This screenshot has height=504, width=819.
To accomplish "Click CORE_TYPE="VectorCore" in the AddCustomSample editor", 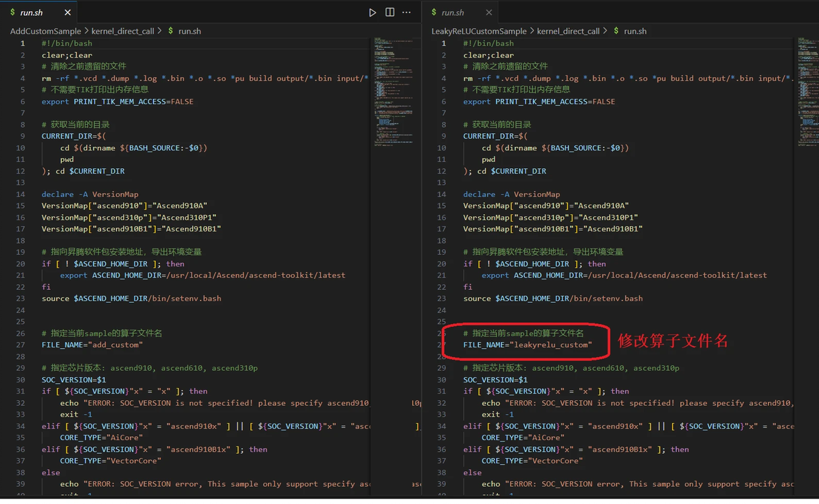I will coord(110,461).
